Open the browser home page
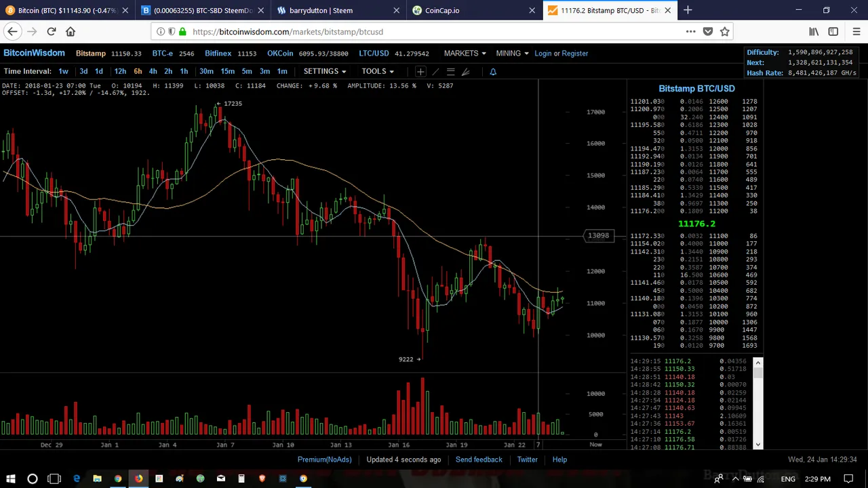This screenshot has height=488, width=868. click(71, 31)
